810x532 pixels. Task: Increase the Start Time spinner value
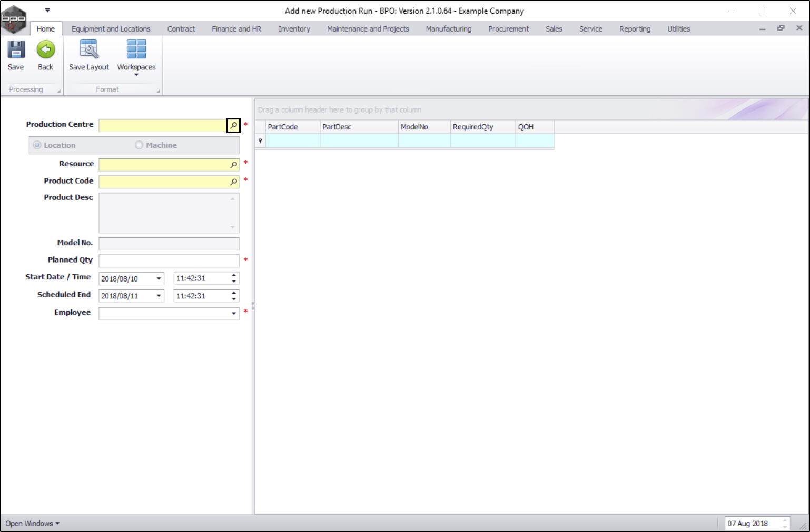pos(234,275)
